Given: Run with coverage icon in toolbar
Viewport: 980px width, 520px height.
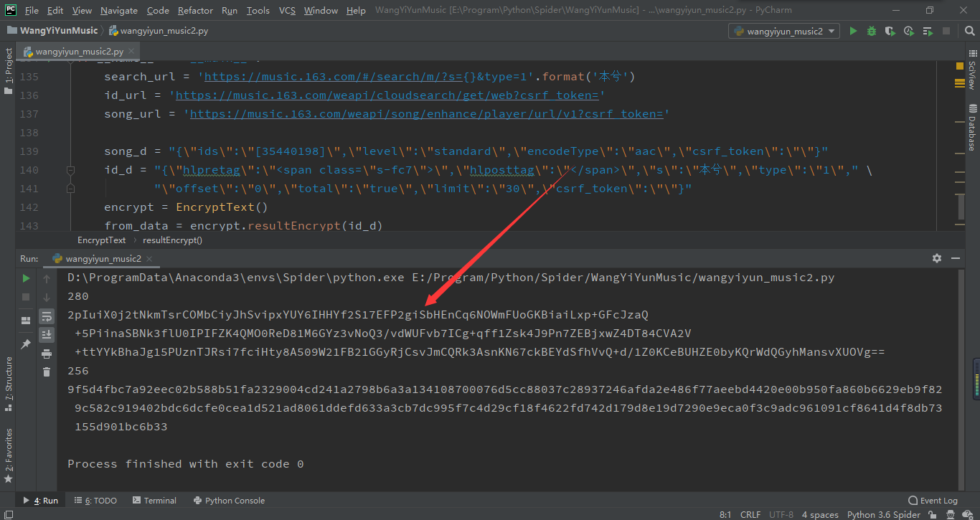Looking at the screenshot, I should 890,31.
